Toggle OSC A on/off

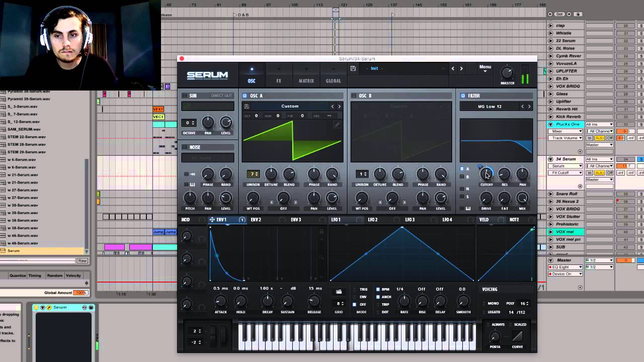[x=245, y=96]
